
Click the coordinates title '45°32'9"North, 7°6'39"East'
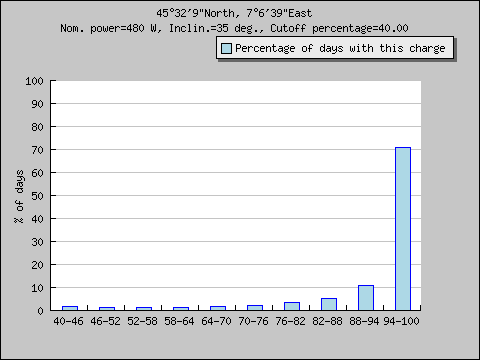pos(234,13)
